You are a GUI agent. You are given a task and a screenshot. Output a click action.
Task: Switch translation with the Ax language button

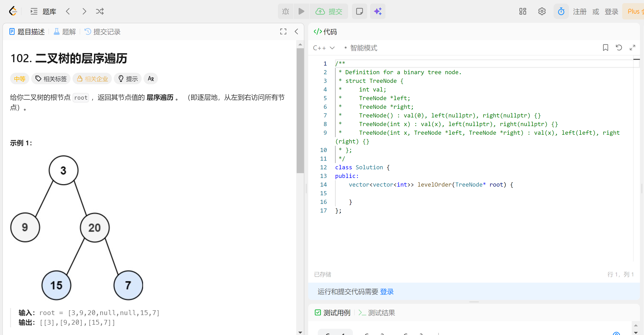(x=150, y=79)
